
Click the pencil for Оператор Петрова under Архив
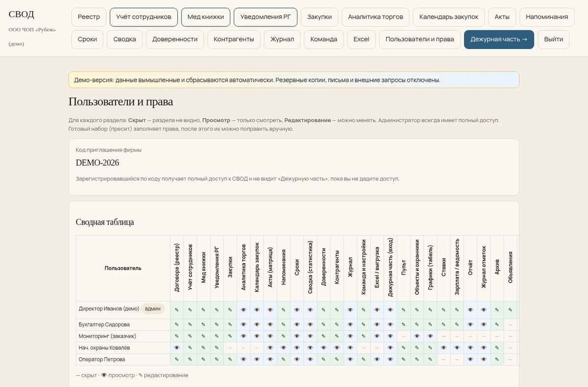coord(497,360)
